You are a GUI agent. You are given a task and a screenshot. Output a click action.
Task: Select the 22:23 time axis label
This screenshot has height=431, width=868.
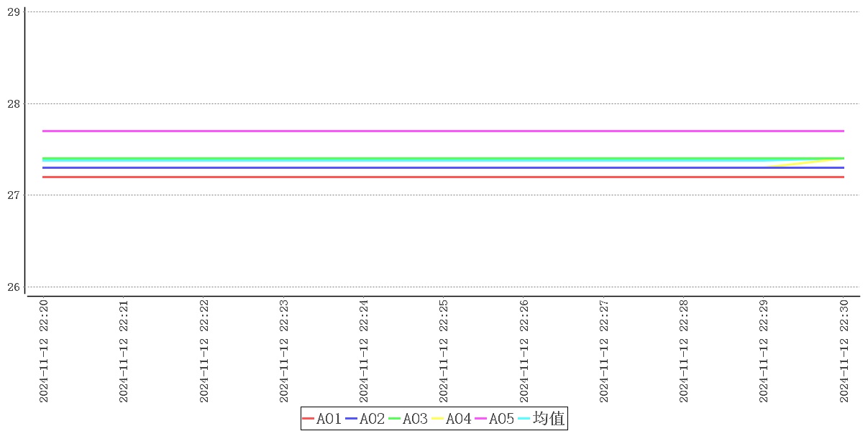tap(284, 351)
